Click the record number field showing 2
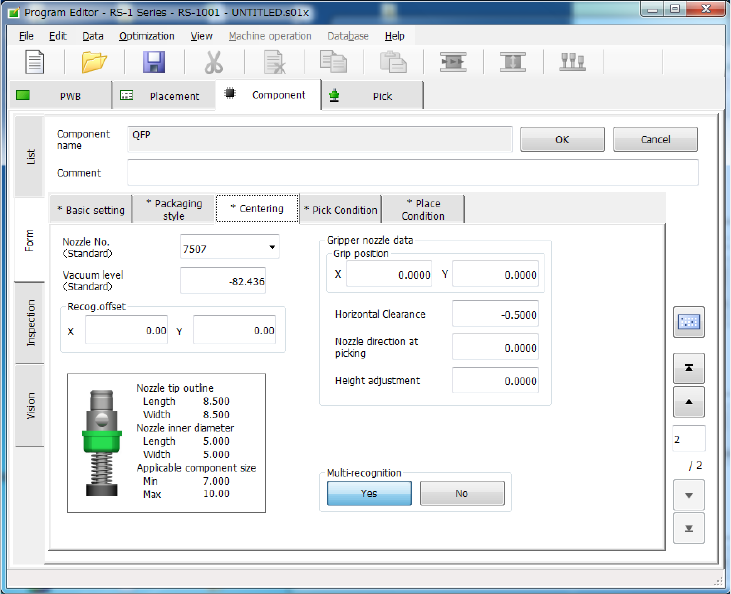Screen dimensions: 731x594 689,439
